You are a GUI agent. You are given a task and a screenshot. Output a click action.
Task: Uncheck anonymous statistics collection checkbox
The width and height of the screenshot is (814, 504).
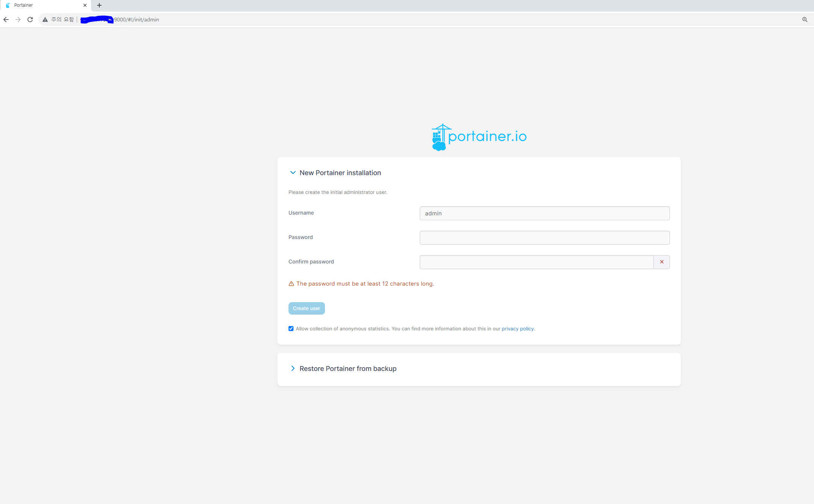[291, 328]
